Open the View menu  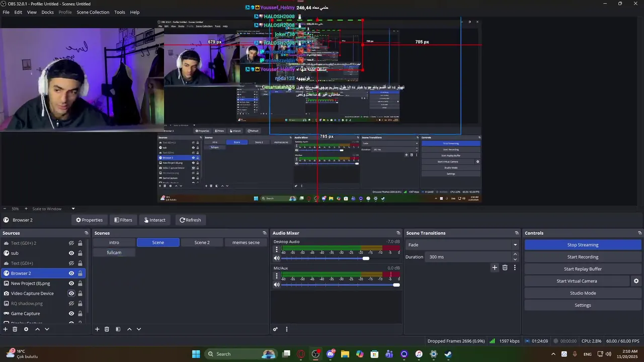[x=32, y=12]
